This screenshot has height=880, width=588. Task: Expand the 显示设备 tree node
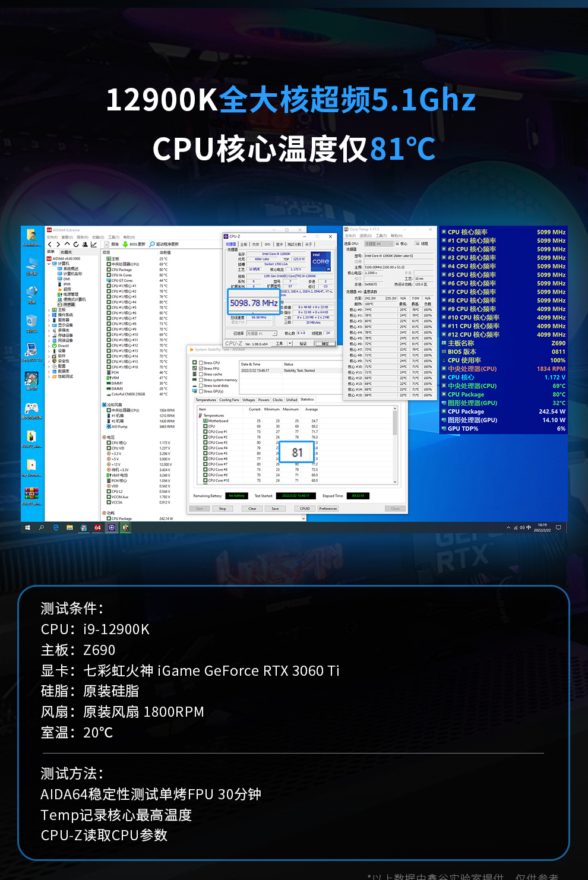pyautogui.click(x=49, y=325)
